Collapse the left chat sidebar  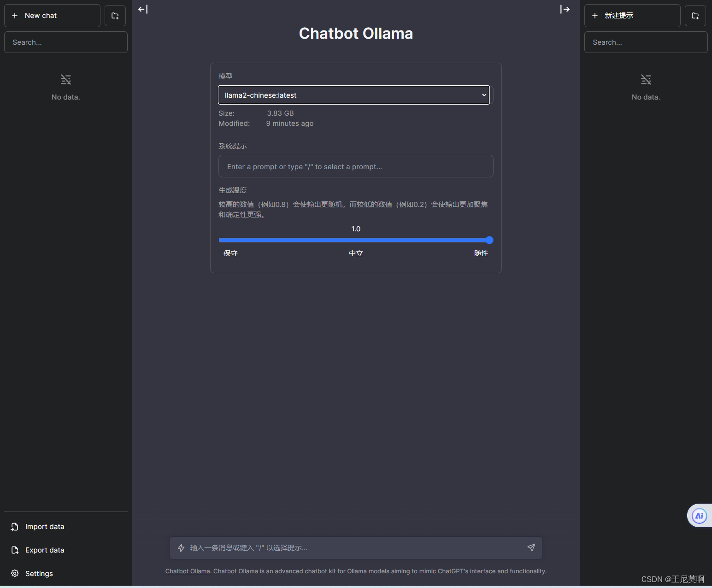pyautogui.click(x=143, y=9)
